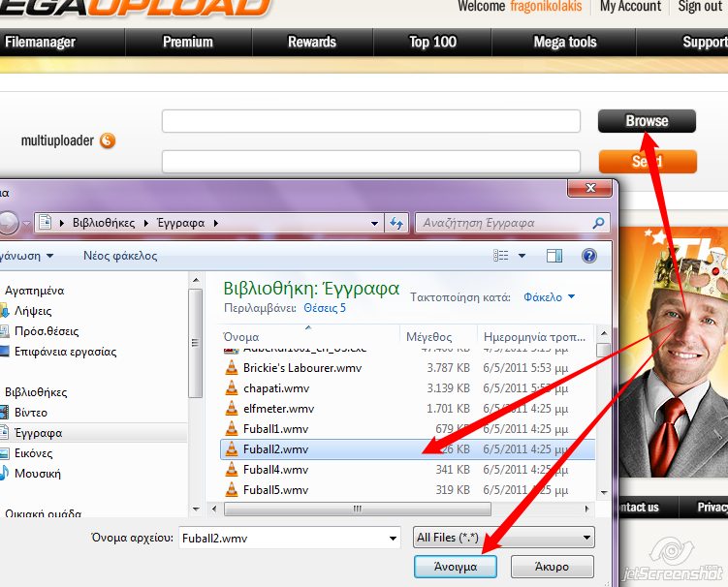Click the Αγαπημένα favorites heading
The width and height of the screenshot is (728, 587).
(34, 291)
